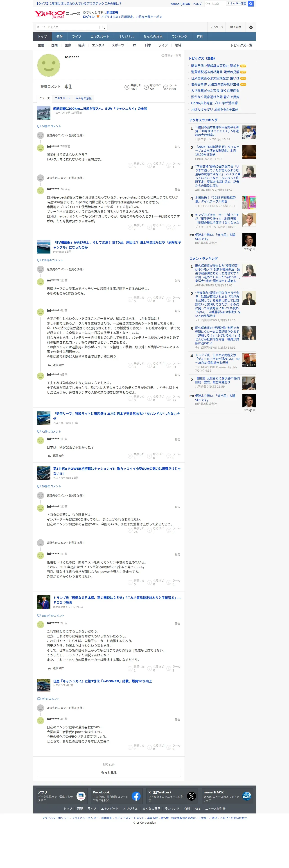Switch to エキスパート comment tab
Screen dimensions: 289x868
[x=63, y=98]
